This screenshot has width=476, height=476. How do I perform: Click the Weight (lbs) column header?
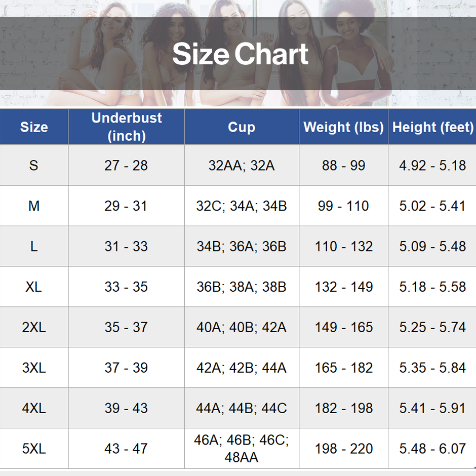343,127
